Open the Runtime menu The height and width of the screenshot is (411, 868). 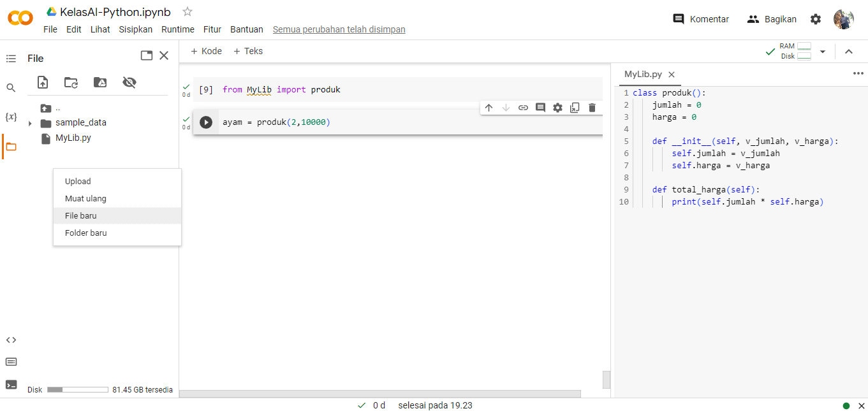(x=178, y=29)
